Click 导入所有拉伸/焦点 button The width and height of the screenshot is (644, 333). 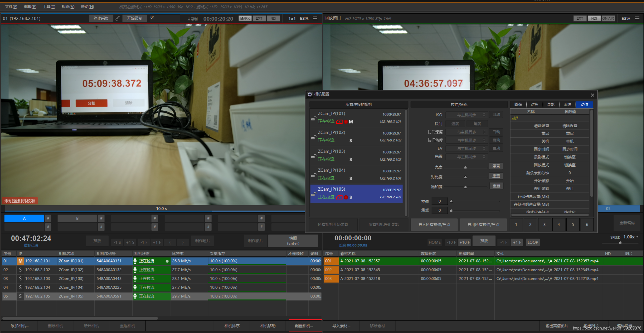(x=434, y=224)
